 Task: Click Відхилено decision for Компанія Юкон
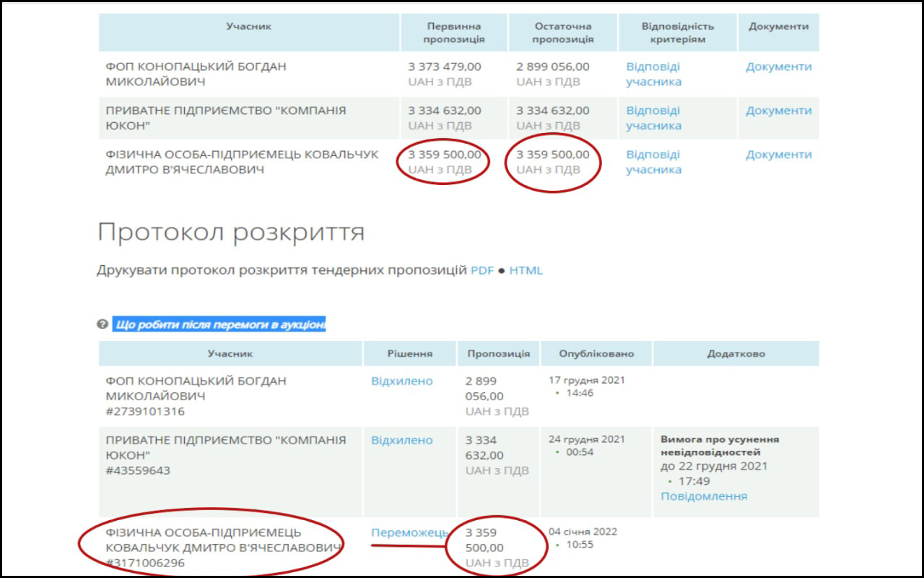pos(402,440)
